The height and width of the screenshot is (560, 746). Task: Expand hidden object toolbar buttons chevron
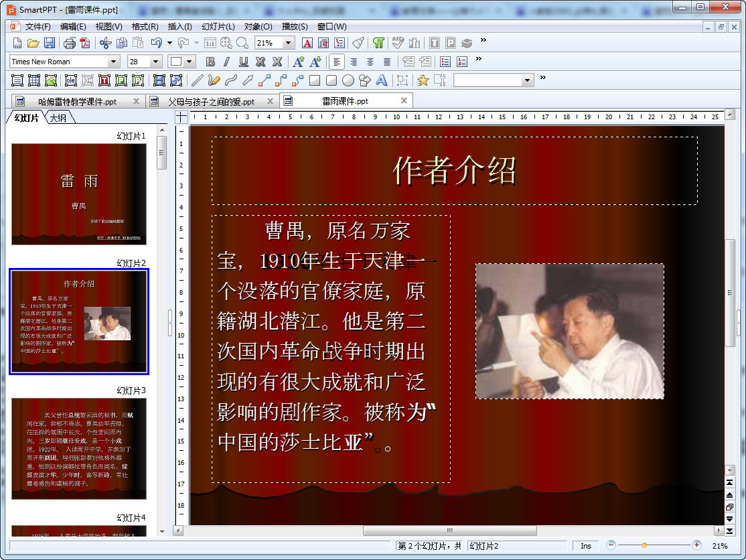click(x=543, y=78)
